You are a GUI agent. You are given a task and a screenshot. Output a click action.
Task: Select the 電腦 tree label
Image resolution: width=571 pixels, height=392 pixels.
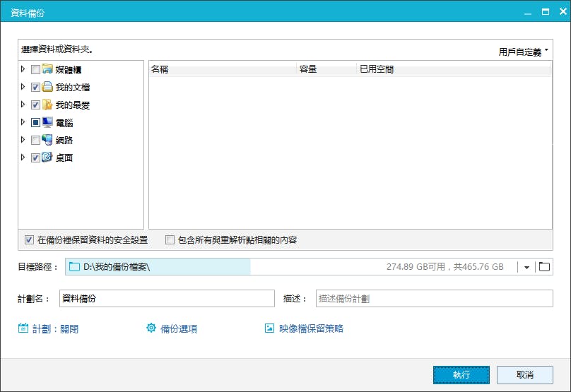click(64, 123)
